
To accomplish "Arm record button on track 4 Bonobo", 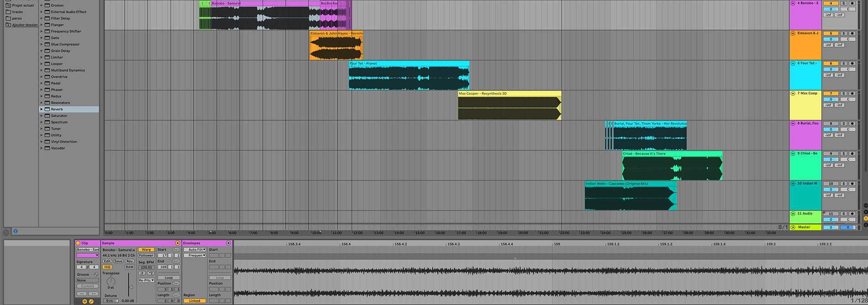I will click(x=852, y=3).
